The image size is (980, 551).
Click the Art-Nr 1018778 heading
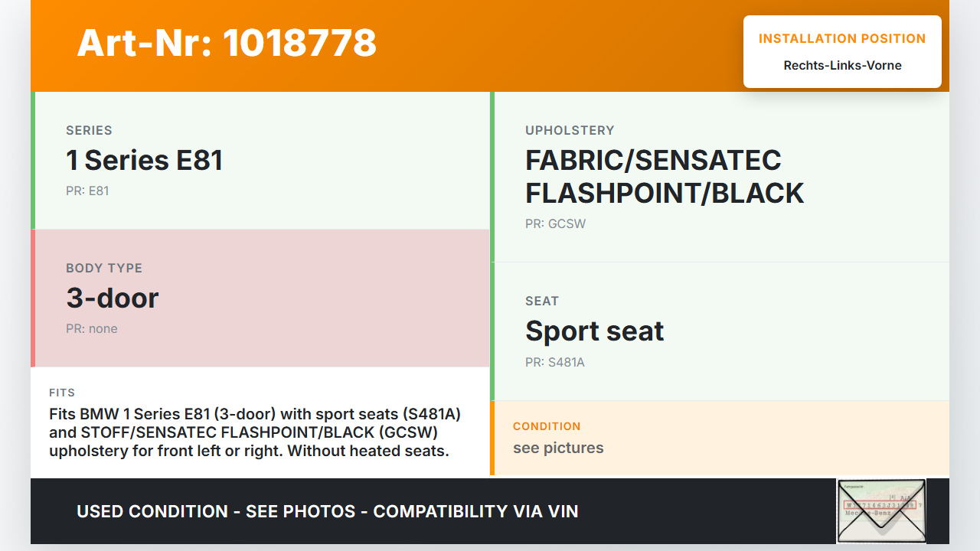tap(227, 43)
